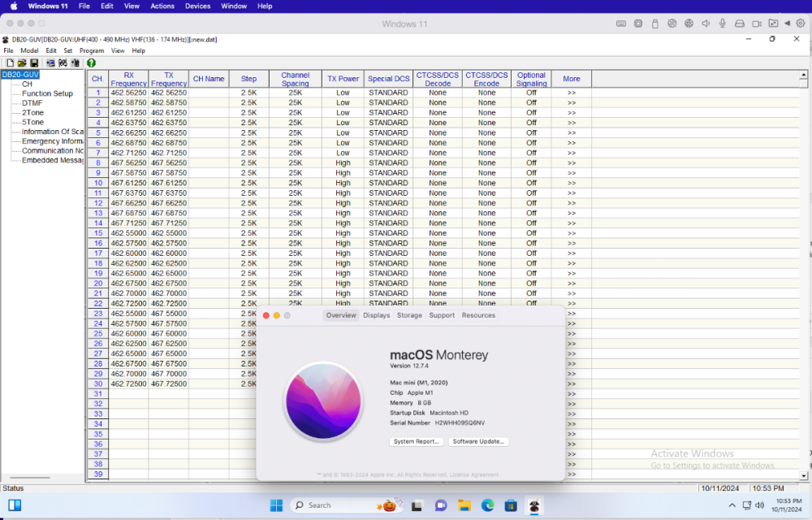Open the TX Power dropdown for channel 1
Image resolution: width=812 pixels, height=520 pixels.
coord(343,92)
